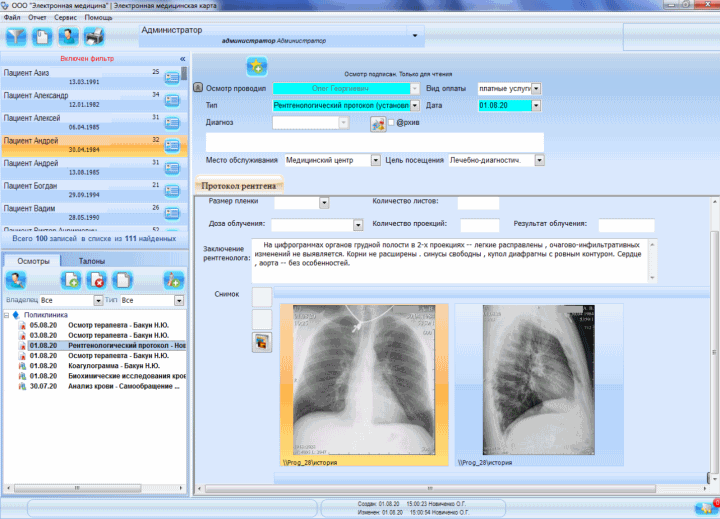Click the new document toolbar icon
This screenshot has width=720, height=519.
42,37
